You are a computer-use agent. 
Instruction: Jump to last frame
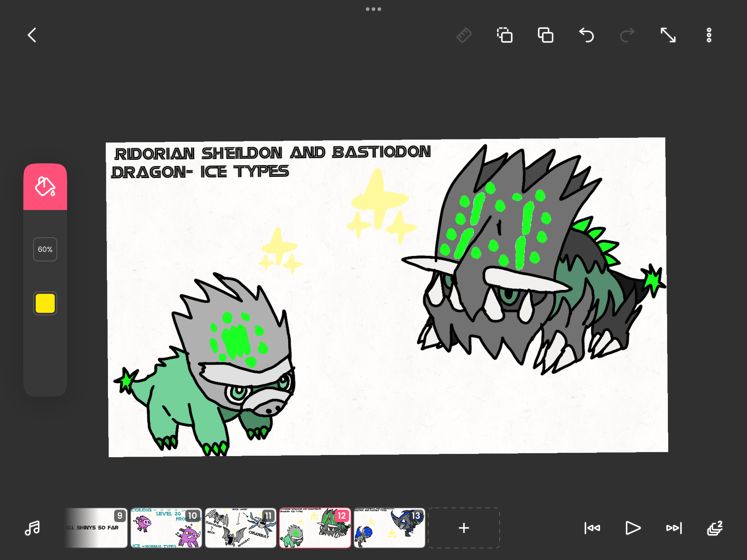tap(674, 528)
